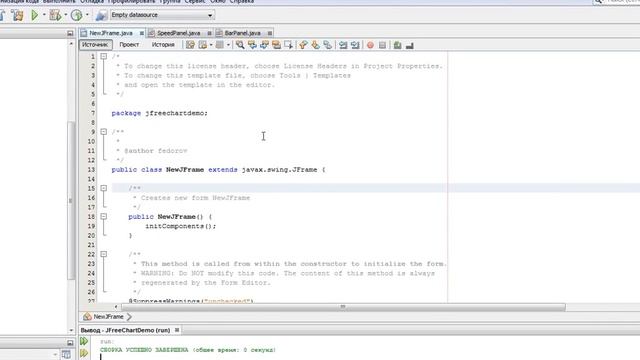The width and height of the screenshot is (640, 360).
Task: Click the green Re-run icon in output
Action: (84, 341)
